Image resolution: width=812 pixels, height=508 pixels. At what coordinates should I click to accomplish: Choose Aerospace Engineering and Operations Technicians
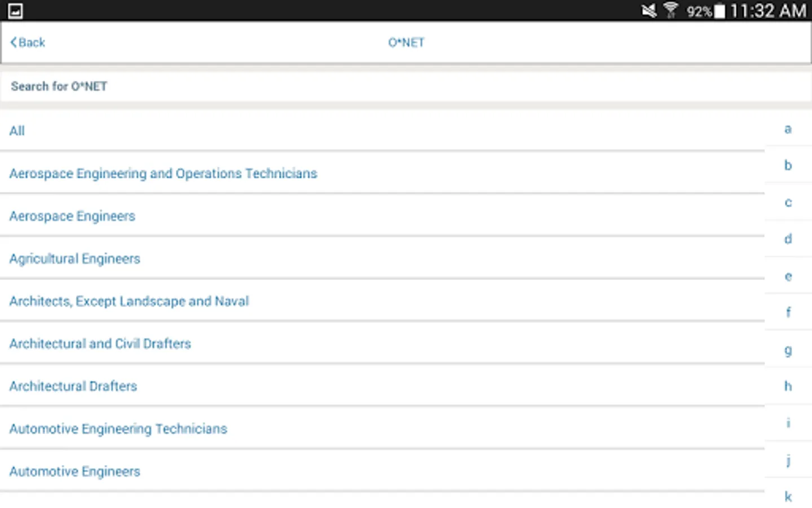coord(382,173)
